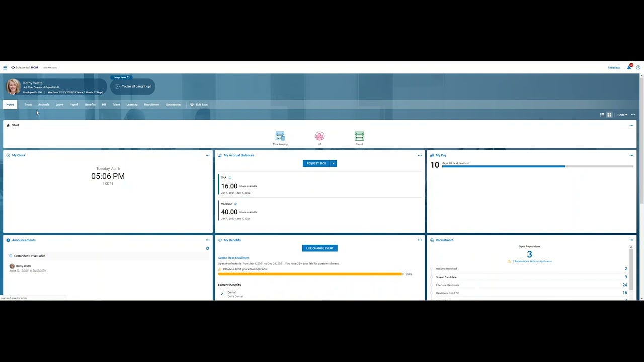Go to the Home tab
644x362 pixels.
pyautogui.click(x=10, y=105)
